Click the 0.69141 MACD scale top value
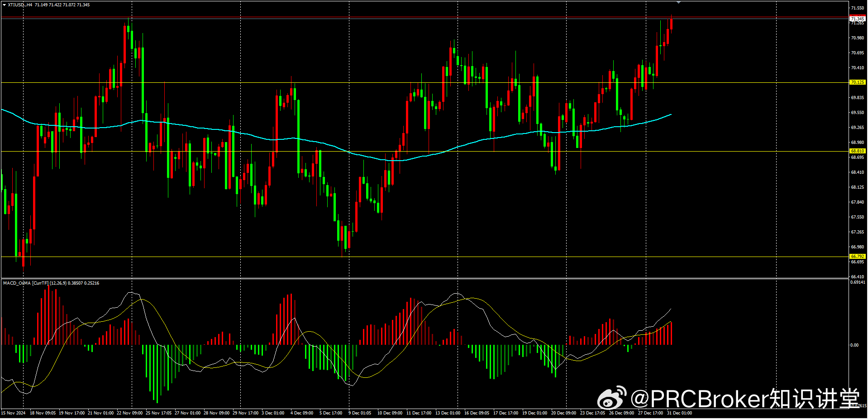 858,282
